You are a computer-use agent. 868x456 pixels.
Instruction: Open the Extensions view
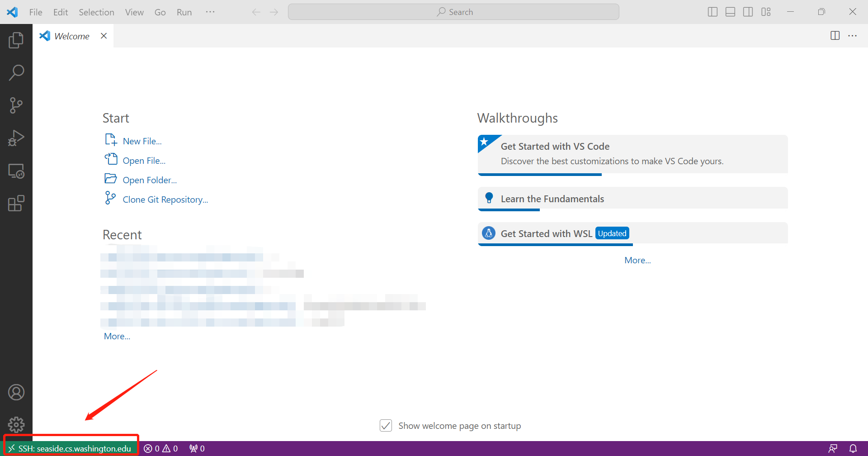tap(16, 204)
